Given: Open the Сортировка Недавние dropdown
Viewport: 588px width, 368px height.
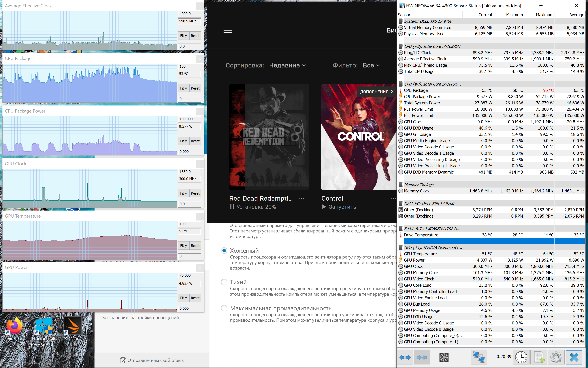Looking at the screenshot, I should point(287,65).
